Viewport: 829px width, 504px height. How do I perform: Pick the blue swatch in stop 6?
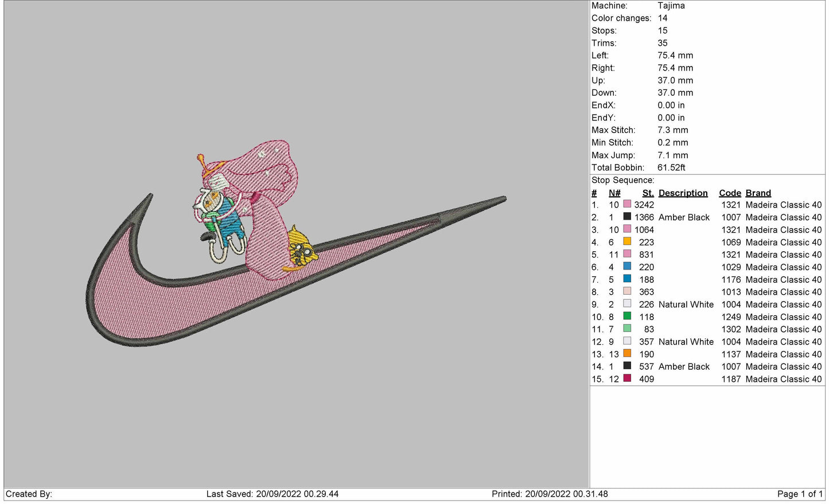[x=627, y=267]
